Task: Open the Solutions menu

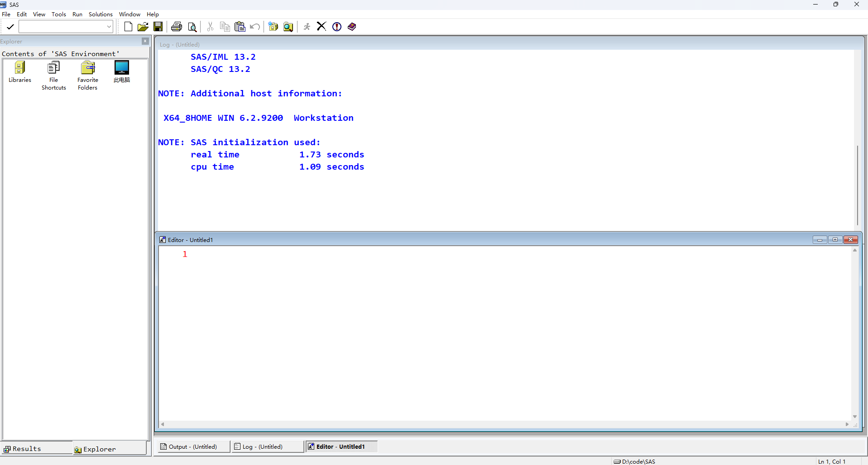Action: coord(101,14)
